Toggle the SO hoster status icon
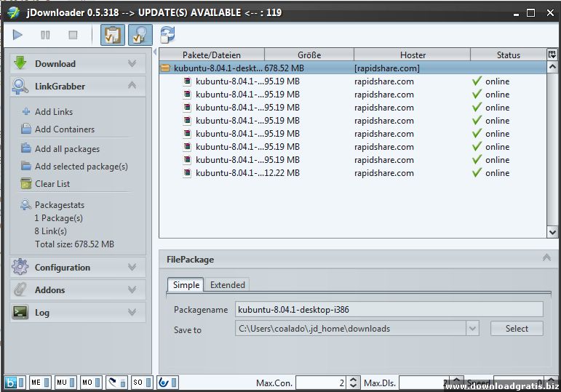The height and width of the screenshot is (392, 561). coord(142,383)
